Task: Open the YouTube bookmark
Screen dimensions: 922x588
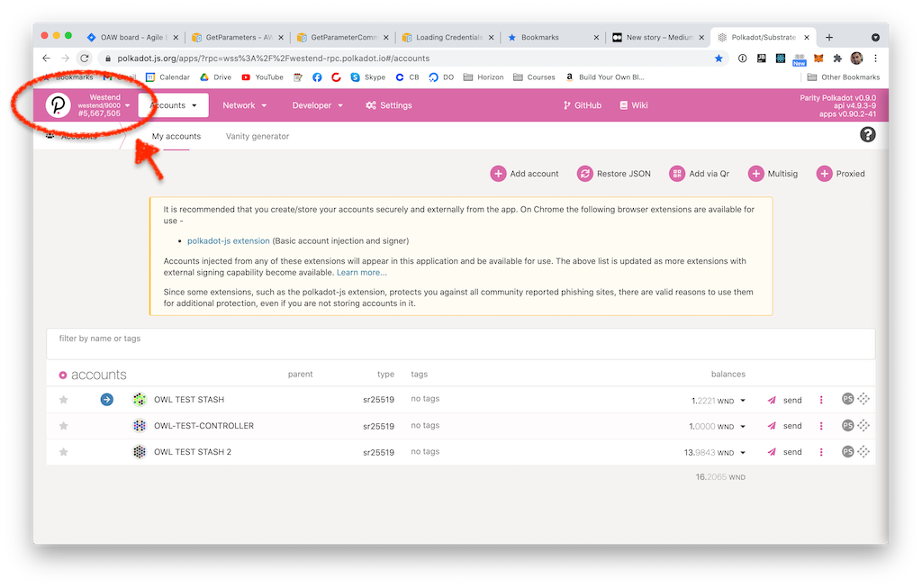Action: click(x=262, y=77)
